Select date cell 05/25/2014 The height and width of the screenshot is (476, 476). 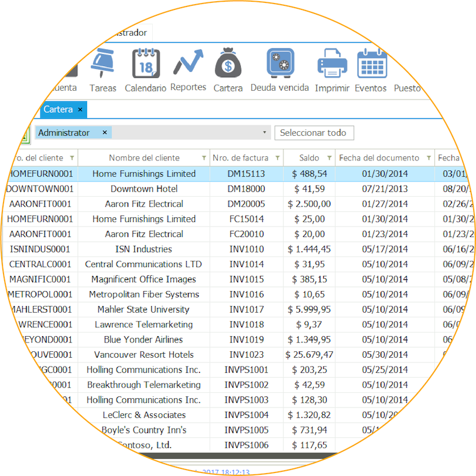pyautogui.click(x=385, y=370)
